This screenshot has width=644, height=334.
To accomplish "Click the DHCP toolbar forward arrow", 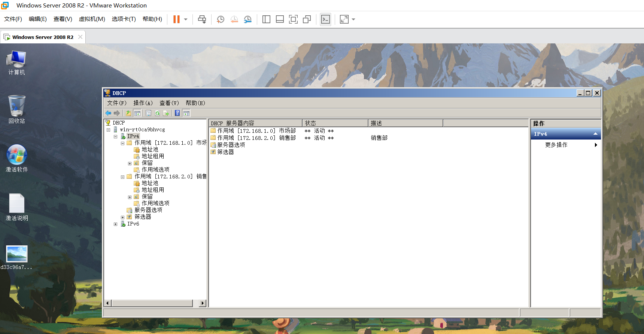I will coord(117,113).
